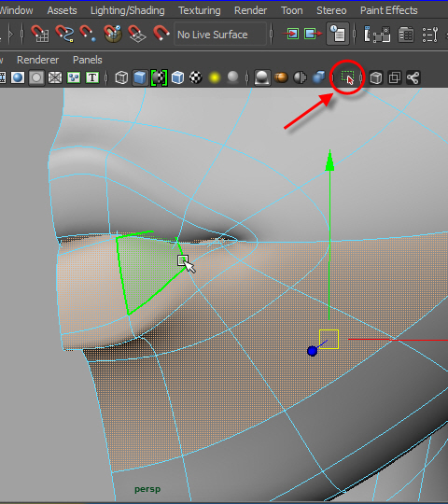Enable Snap to points magnet

[88, 35]
